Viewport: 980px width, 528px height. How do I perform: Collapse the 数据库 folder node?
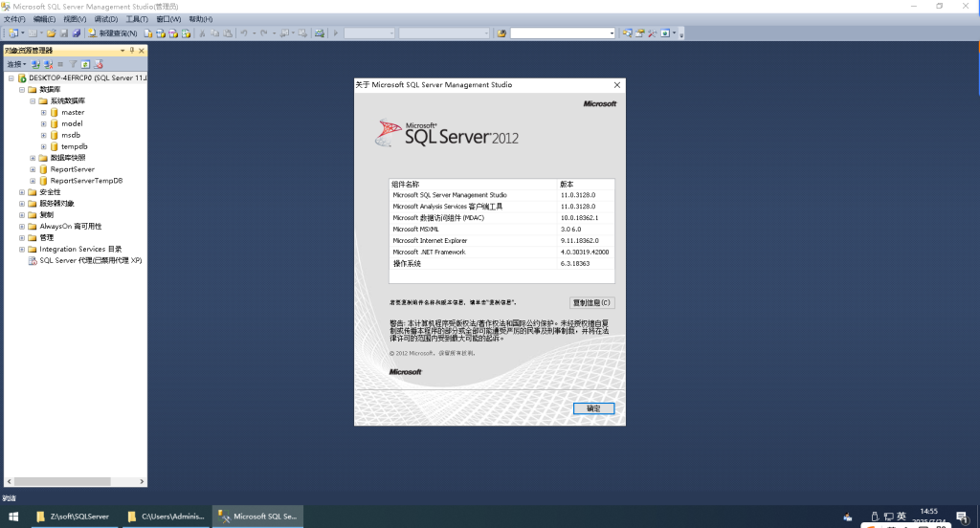click(22, 89)
